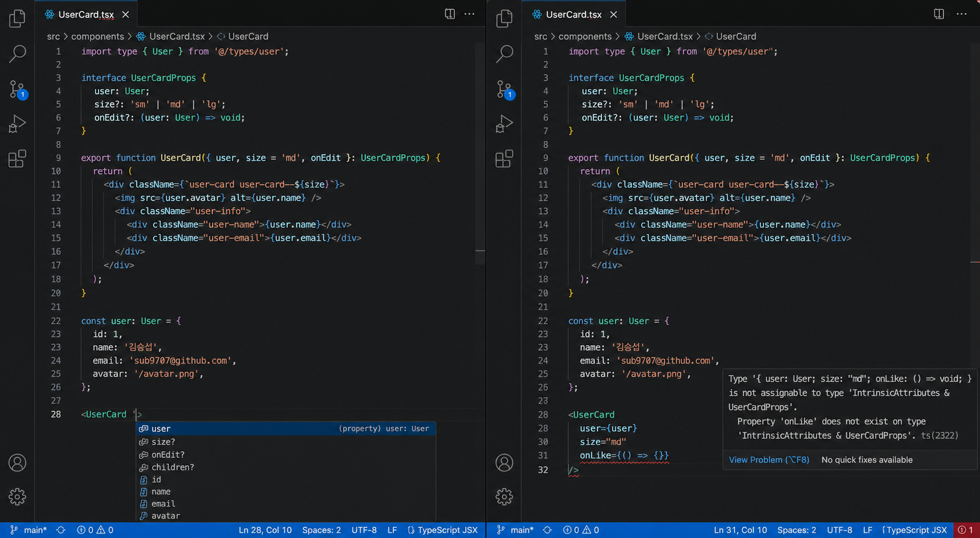Viewport: 980px width, 538px height.
Task: Change Spaces: 2 indentation in left window
Action: tap(321, 530)
